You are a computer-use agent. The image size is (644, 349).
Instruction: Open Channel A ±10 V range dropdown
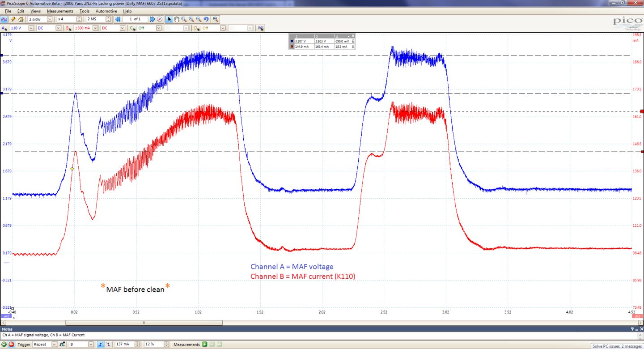[31, 28]
